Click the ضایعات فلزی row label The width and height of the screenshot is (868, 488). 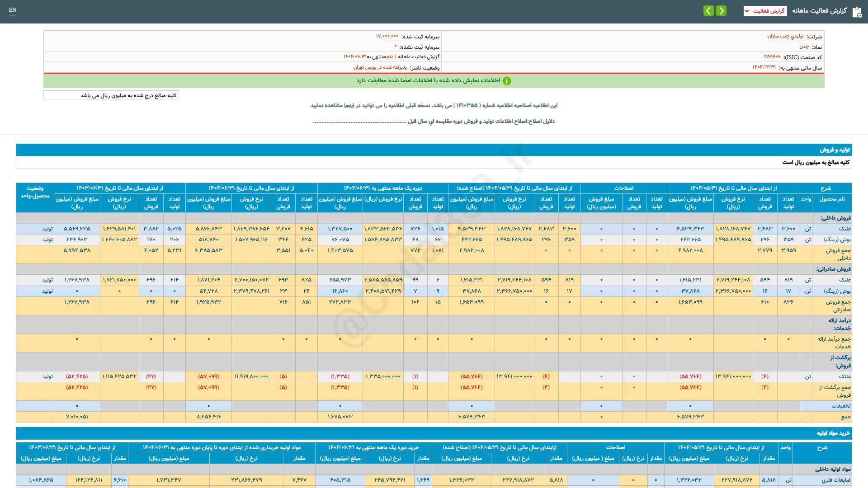click(x=835, y=480)
